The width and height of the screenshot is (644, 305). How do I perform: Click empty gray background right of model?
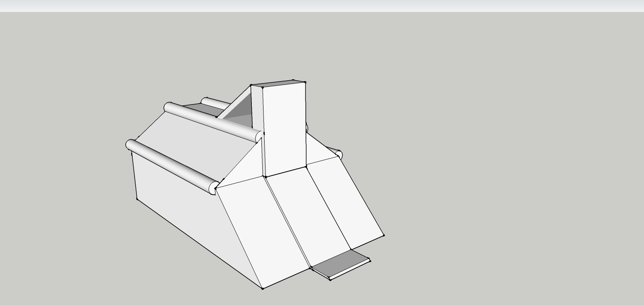click(504, 161)
